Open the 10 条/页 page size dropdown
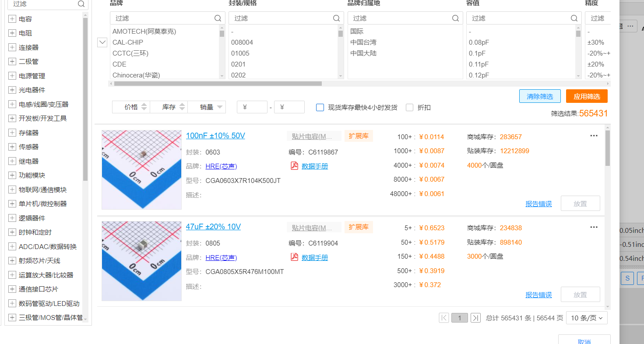The image size is (644, 344). 587,318
